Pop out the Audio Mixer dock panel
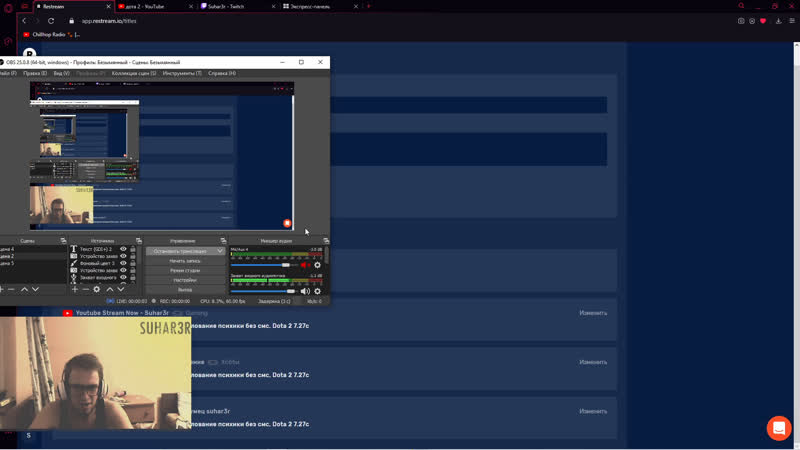Viewport: 800px width, 450px height. tap(326, 241)
